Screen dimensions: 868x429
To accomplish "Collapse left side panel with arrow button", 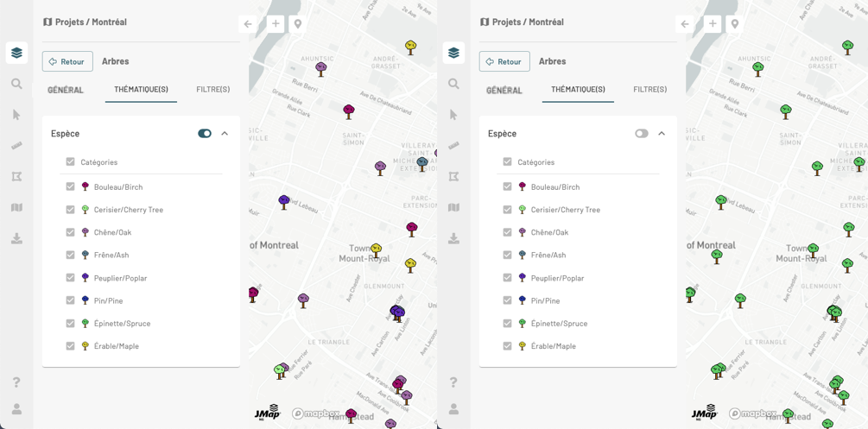I will [248, 24].
